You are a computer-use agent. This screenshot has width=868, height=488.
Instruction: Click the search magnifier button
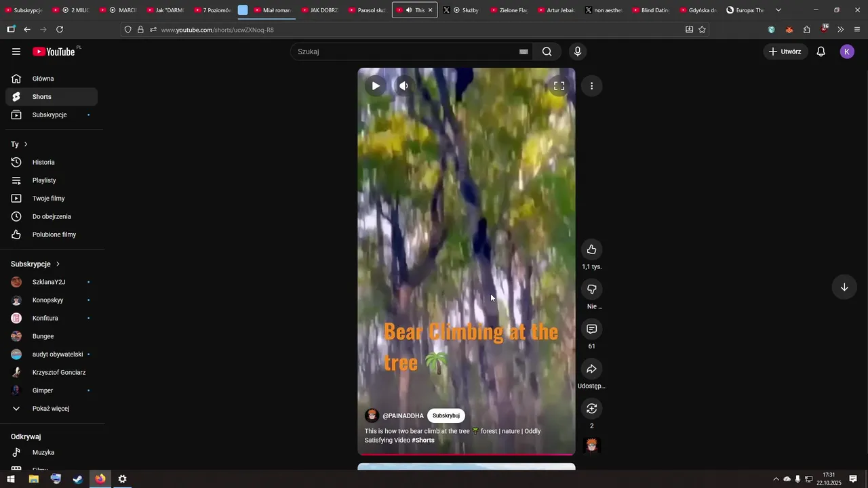coord(547,52)
